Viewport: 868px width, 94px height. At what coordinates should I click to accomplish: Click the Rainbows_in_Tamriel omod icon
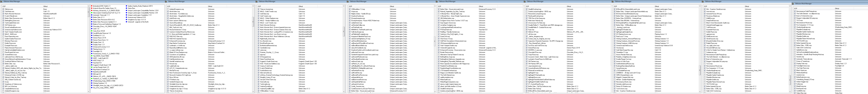click(91, 78)
